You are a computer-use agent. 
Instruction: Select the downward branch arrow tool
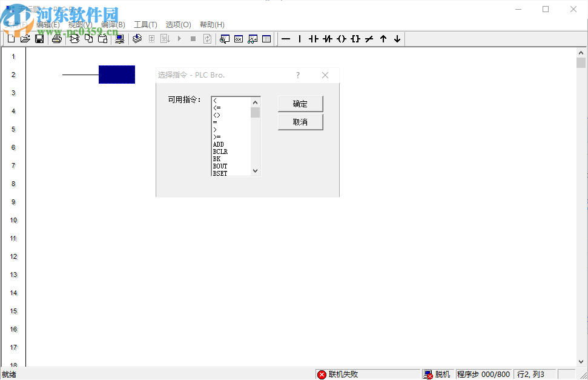(x=397, y=39)
